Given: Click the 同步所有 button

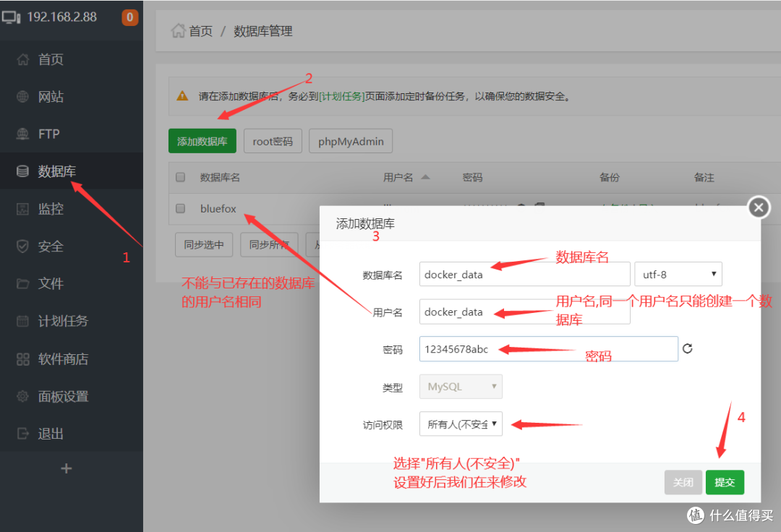Looking at the screenshot, I should click(269, 244).
